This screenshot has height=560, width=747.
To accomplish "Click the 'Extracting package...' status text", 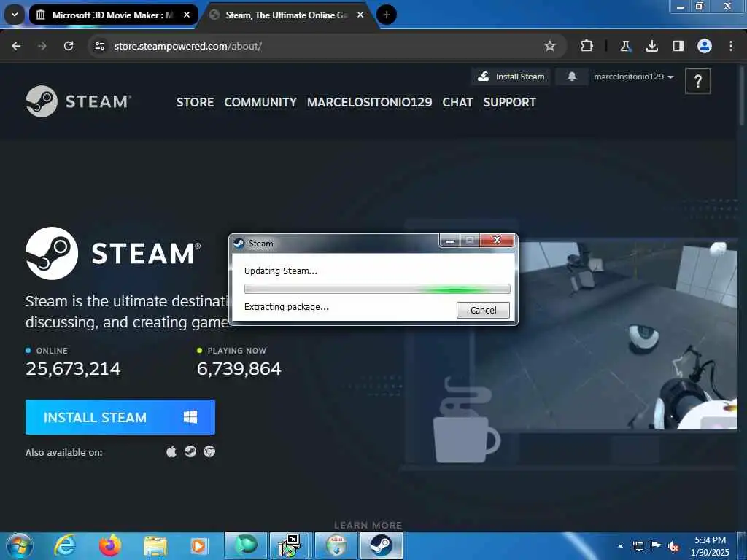I will click(286, 307).
